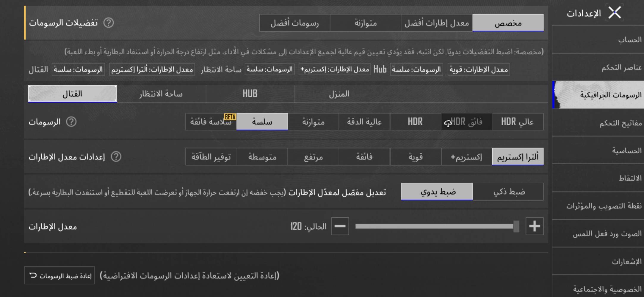This screenshot has width=644, height=297.
Task: Select متوازنة graphics quality option
Action: click(x=313, y=121)
